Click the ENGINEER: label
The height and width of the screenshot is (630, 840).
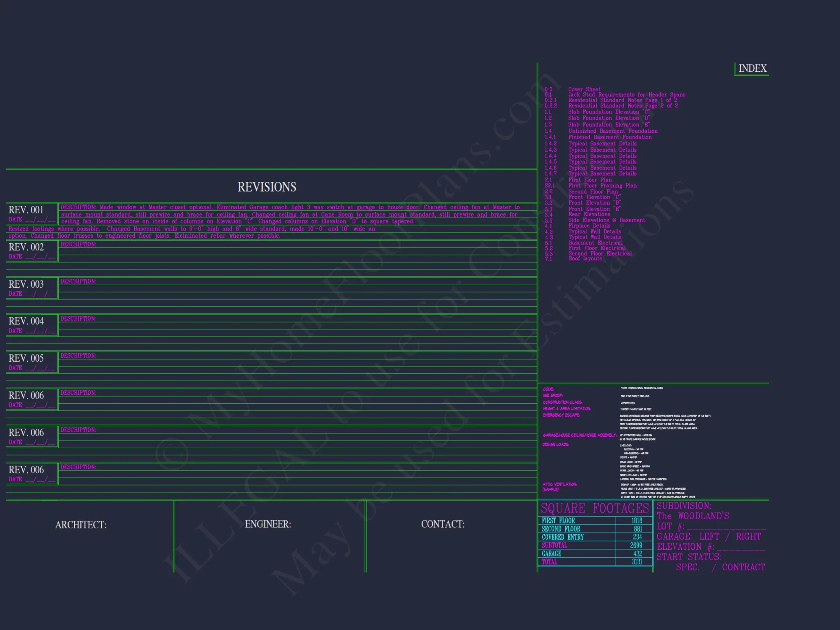[268, 524]
